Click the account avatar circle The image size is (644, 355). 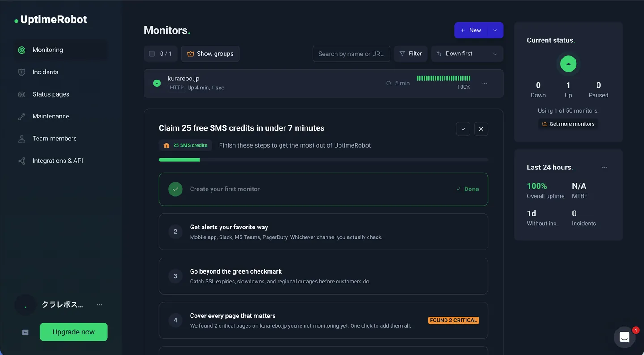[x=25, y=305]
